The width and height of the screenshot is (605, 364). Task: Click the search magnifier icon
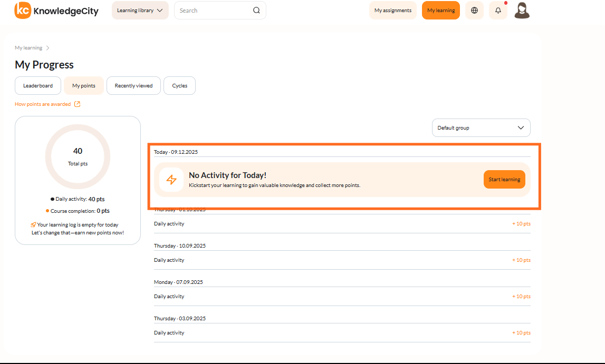tap(256, 11)
